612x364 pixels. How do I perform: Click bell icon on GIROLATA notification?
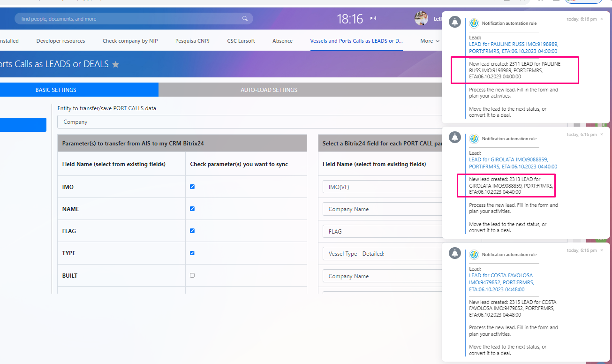[454, 137]
